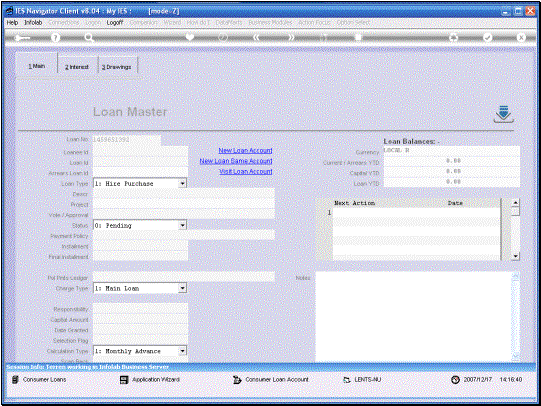Go back with double left chevron
The width and height of the screenshot is (541, 406).
(256, 37)
